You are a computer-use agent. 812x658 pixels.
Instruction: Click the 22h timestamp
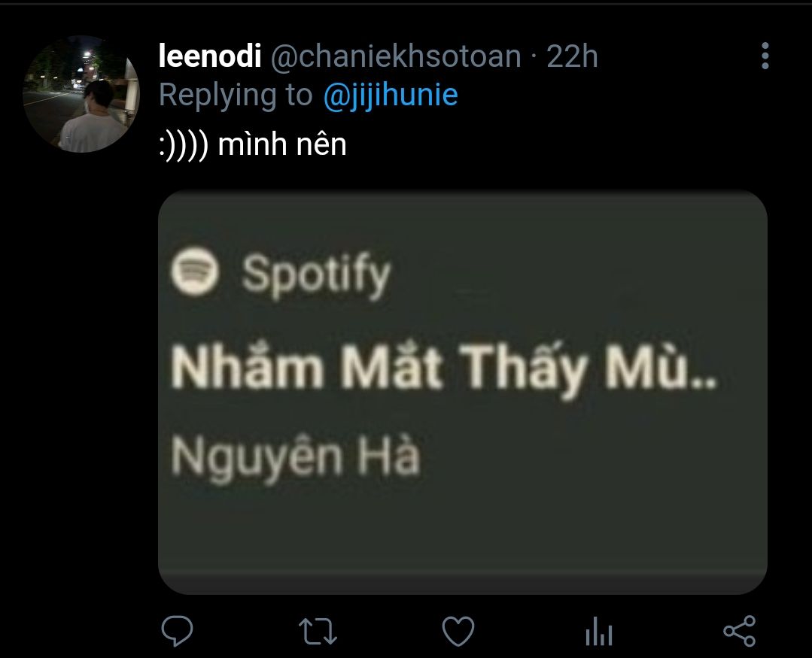(x=572, y=56)
